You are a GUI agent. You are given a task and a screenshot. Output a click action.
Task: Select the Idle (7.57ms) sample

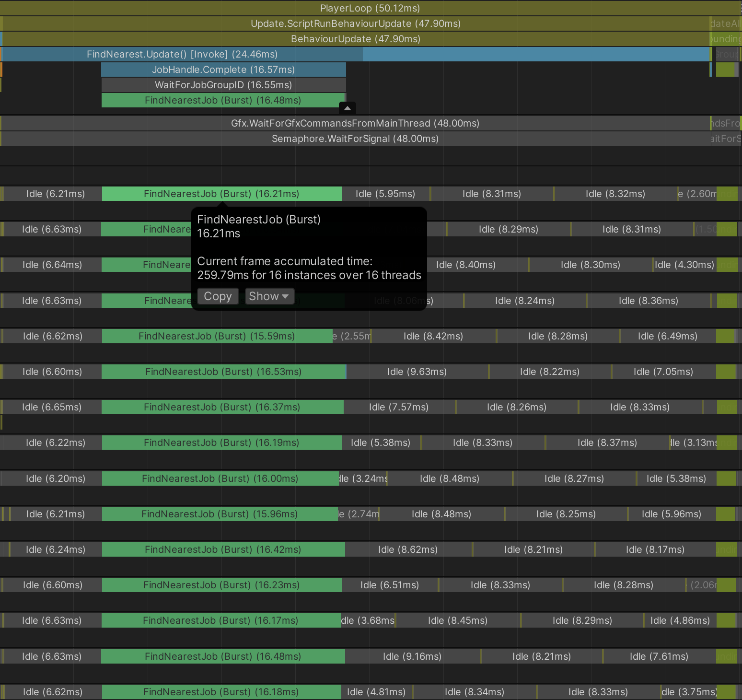(x=399, y=407)
